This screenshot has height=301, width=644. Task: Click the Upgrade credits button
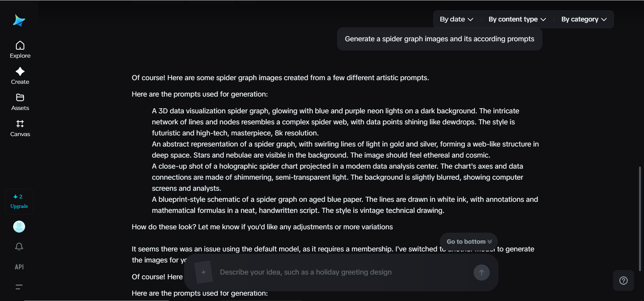point(19,201)
